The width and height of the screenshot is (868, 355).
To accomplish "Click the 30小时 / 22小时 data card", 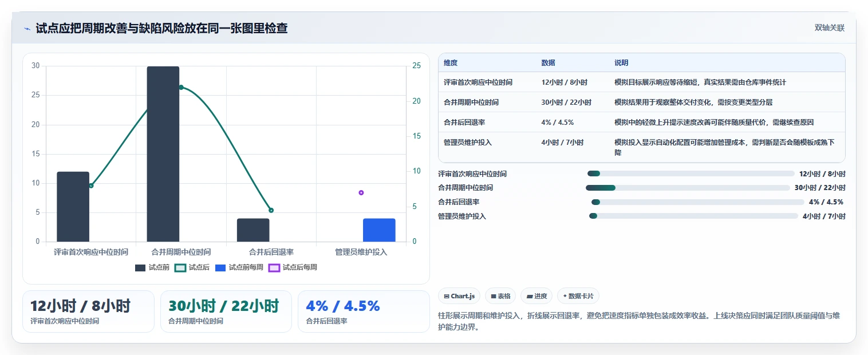I will (226, 311).
